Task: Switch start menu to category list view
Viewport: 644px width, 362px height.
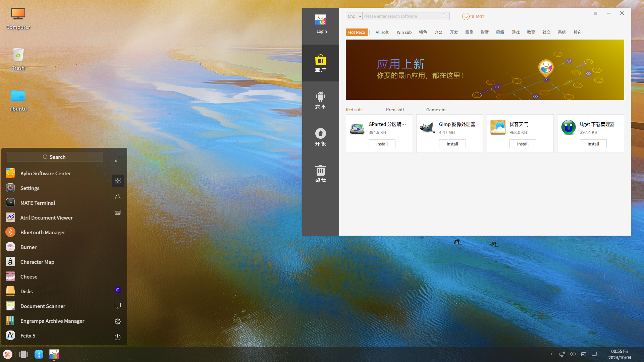Action: point(118,212)
